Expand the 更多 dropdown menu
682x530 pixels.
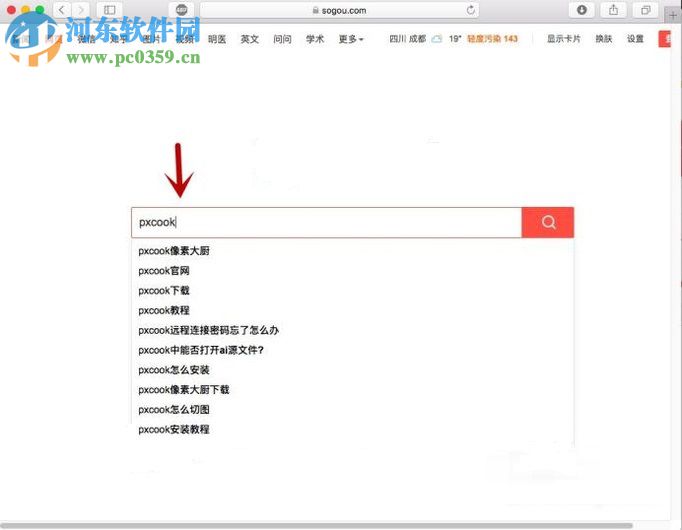pos(351,39)
